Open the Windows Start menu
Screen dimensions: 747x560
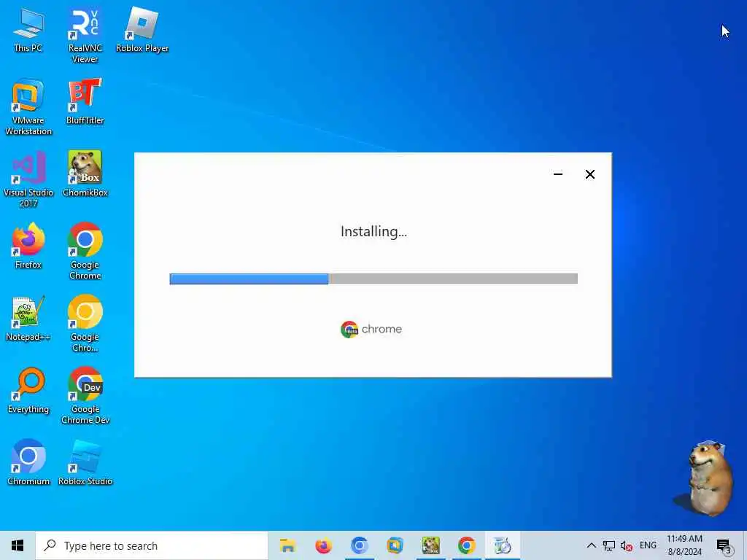[18, 545]
